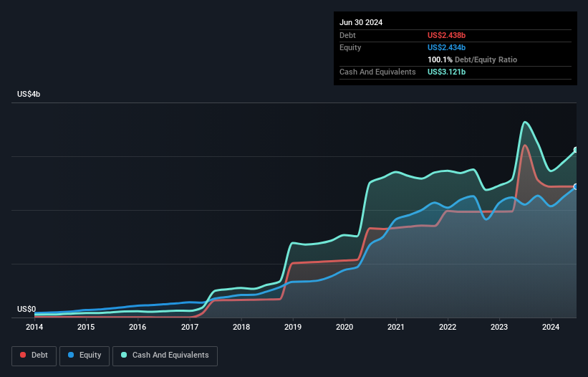Image resolution: width=588 pixels, height=377 pixels.
Task: Click the US$4b y-axis label
Action: pos(29,94)
